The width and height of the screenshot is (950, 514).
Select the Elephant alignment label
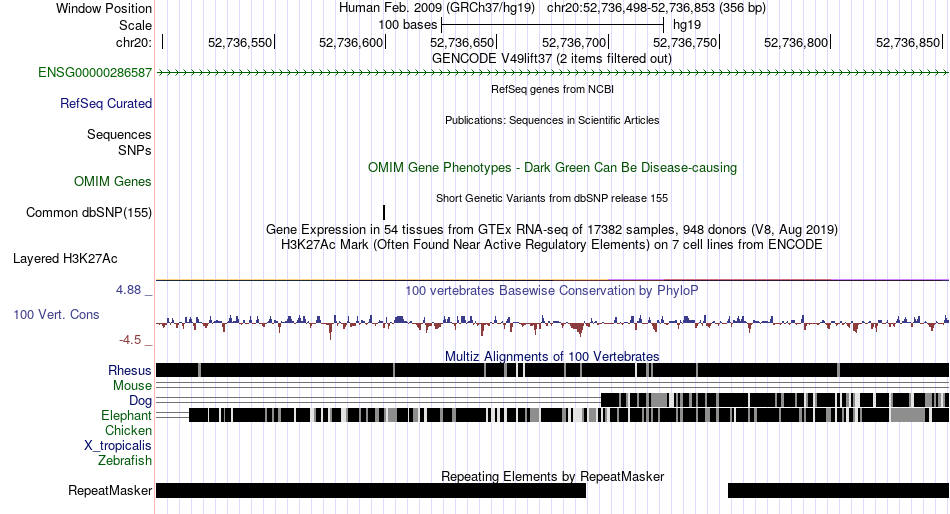127,416
